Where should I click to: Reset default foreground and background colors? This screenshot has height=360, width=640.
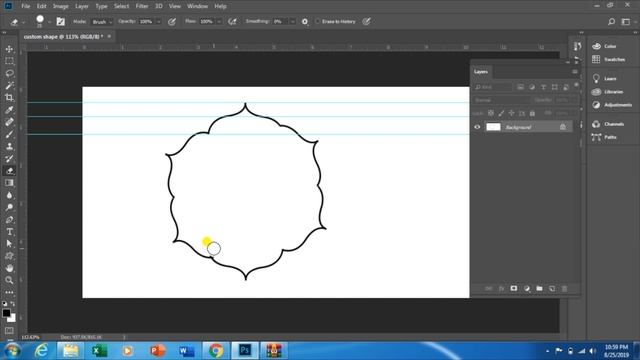click(x=4, y=304)
